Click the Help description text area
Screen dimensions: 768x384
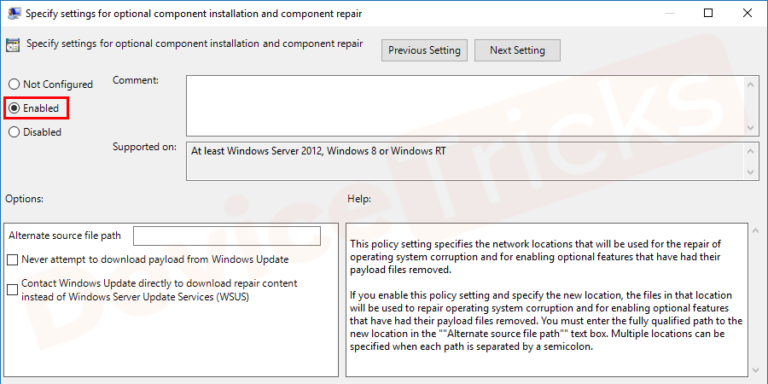tap(547, 300)
